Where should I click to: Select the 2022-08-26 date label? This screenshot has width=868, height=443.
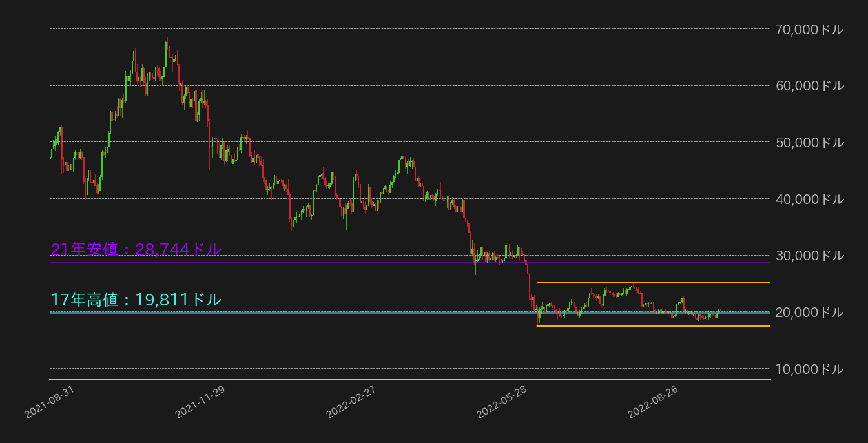[653, 401]
